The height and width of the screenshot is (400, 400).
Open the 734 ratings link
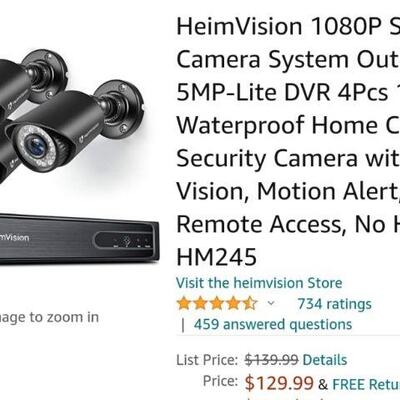pos(334,304)
